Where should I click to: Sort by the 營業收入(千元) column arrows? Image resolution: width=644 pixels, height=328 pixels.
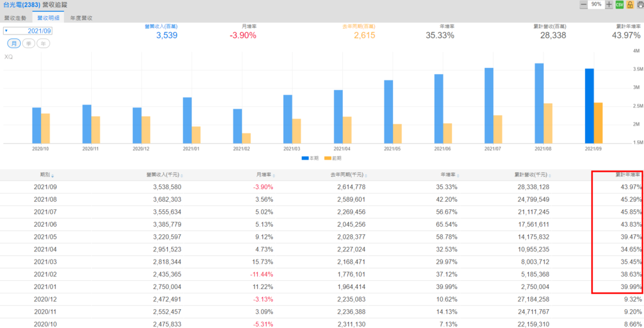pyautogui.click(x=182, y=176)
